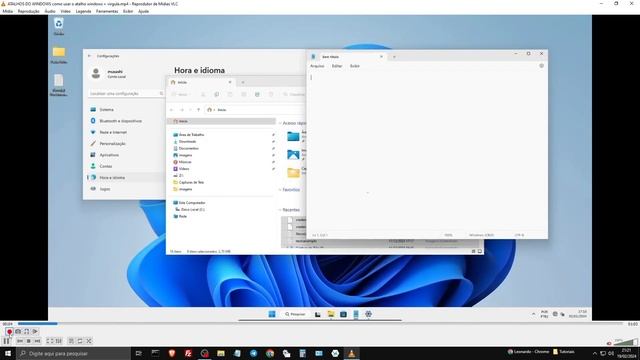Click the Lixeira recycle bin icon in the video

59,27
